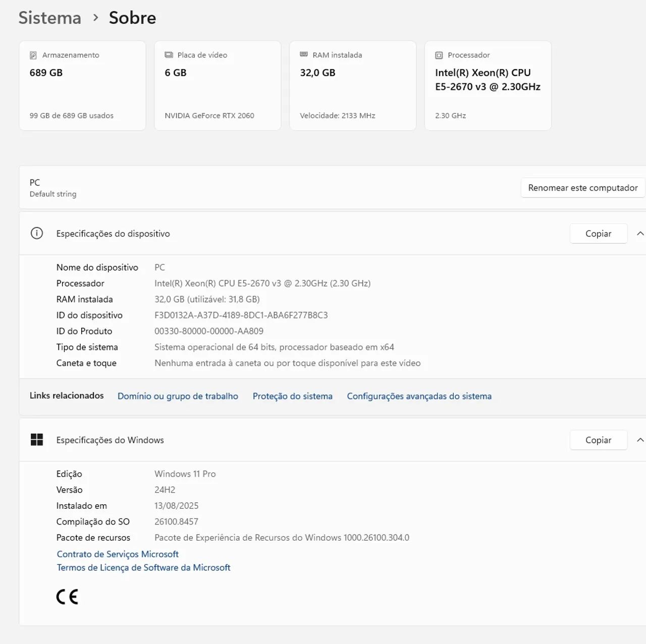
Task: Collapse the Especificações do Windows section
Action: pos(640,440)
